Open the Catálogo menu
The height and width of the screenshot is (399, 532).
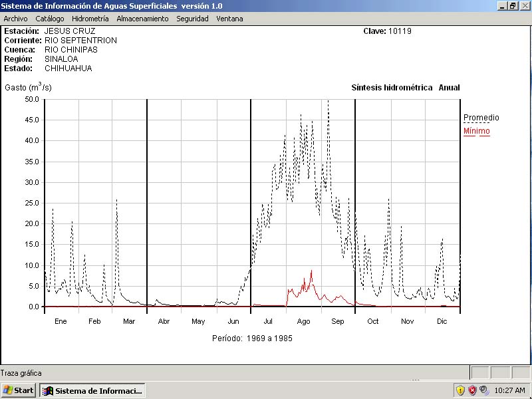tap(50, 19)
